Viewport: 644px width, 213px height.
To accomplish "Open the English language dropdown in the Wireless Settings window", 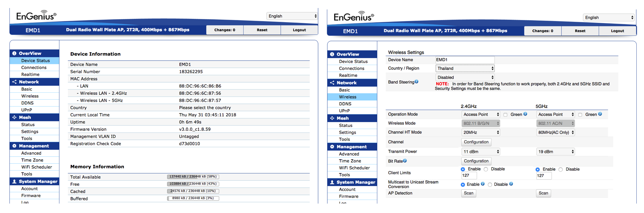I will point(609,17).
